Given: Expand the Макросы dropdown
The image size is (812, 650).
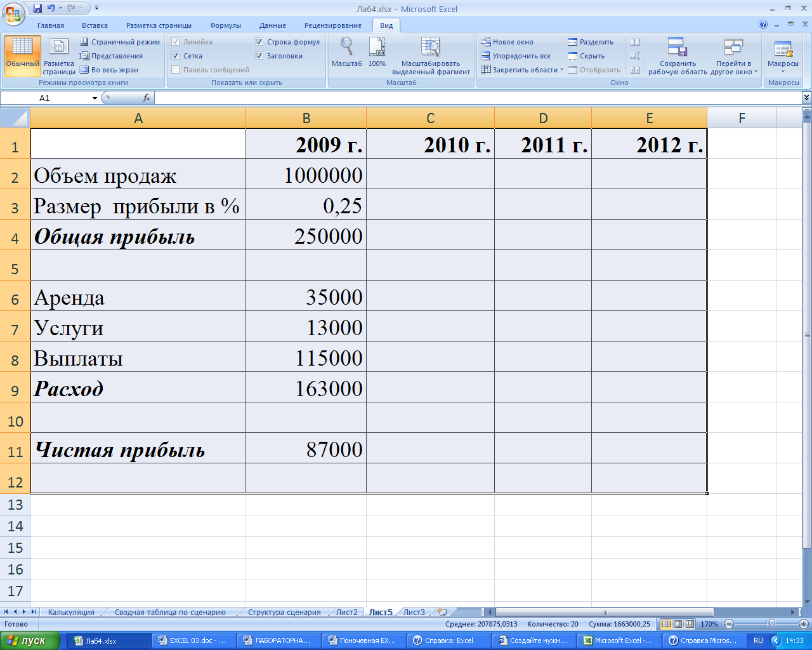Looking at the screenshot, I should pos(783,56).
